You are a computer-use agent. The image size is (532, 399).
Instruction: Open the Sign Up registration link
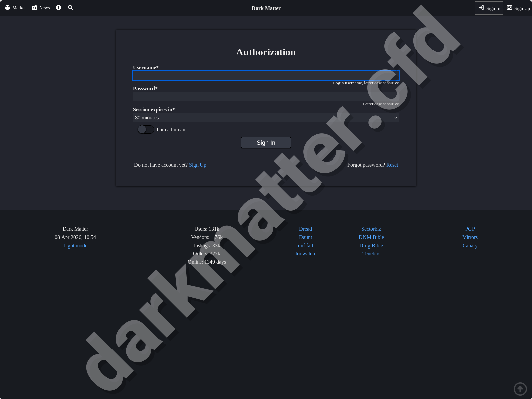(x=198, y=165)
